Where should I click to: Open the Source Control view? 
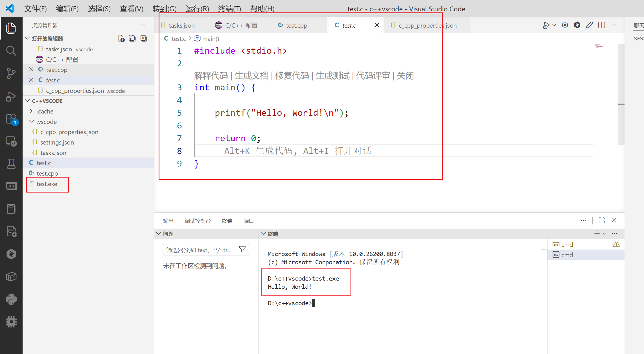[x=11, y=73]
